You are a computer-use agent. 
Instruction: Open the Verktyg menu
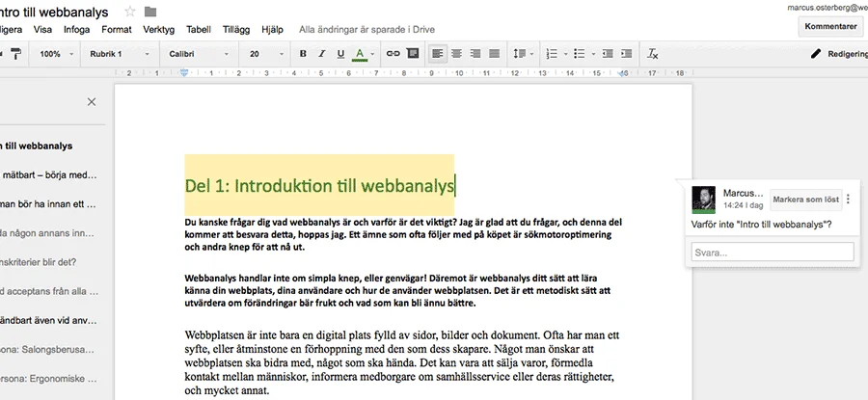tap(158, 30)
